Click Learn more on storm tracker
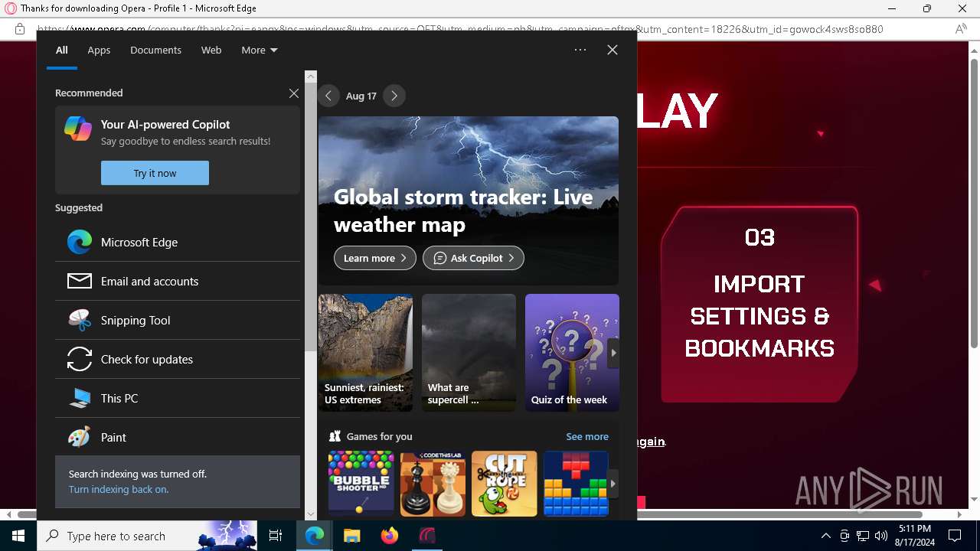 tap(375, 258)
